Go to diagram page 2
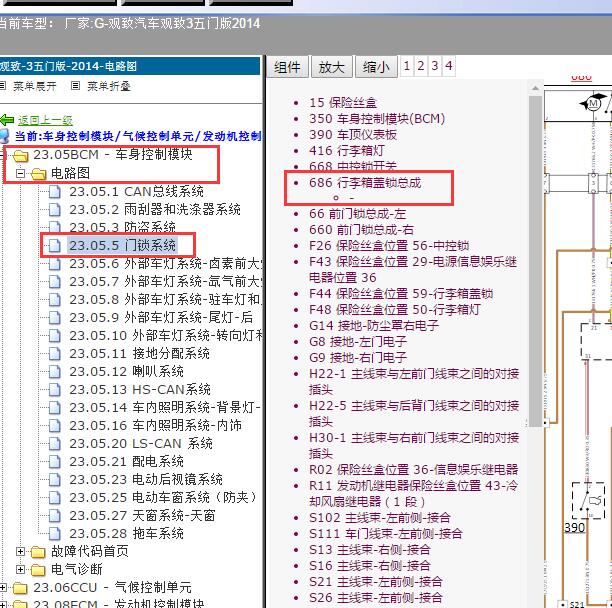The image size is (612, 608). tap(421, 66)
